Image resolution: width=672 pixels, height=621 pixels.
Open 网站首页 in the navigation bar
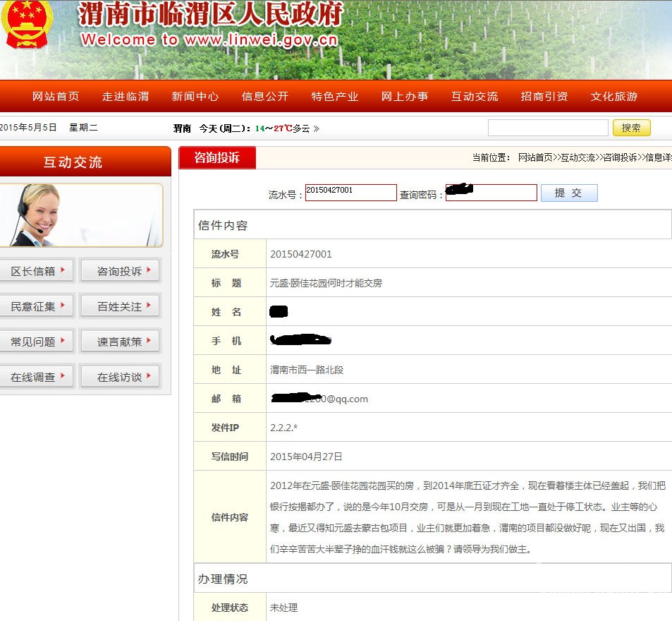[x=56, y=97]
